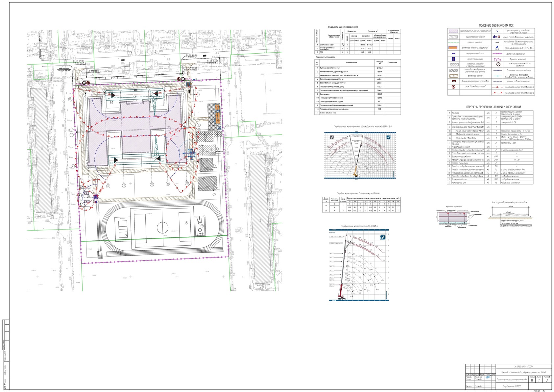Select the 'Временные дороги' list row
The image size is (554, 392).
(490, 179)
